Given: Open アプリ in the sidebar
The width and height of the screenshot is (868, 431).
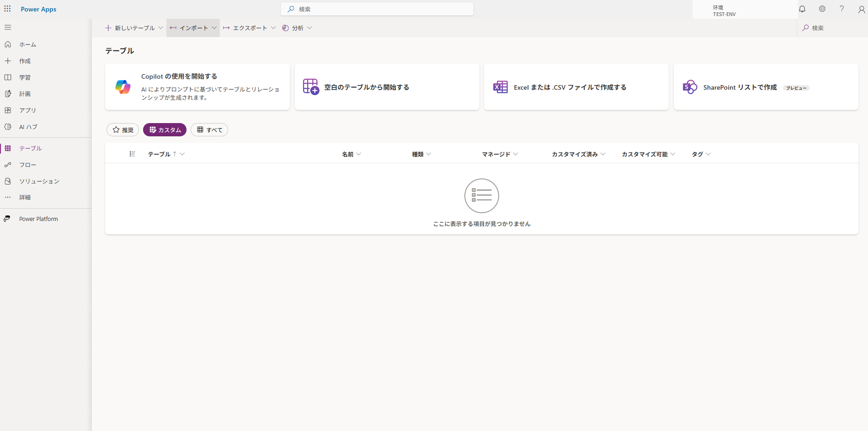Looking at the screenshot, I should pyautogui.click(x=46, y=110).
